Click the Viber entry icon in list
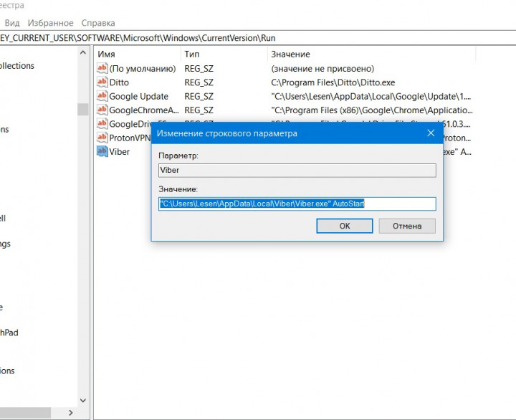This screenshot has width=516, height=420. click(x=102, y=151)
